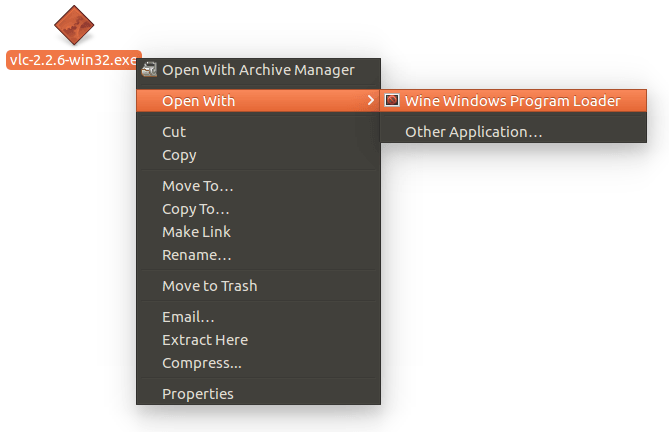This screenshot has height=432, width=669.
Task: Select Email… menu entry
Action: coord(258,317)
